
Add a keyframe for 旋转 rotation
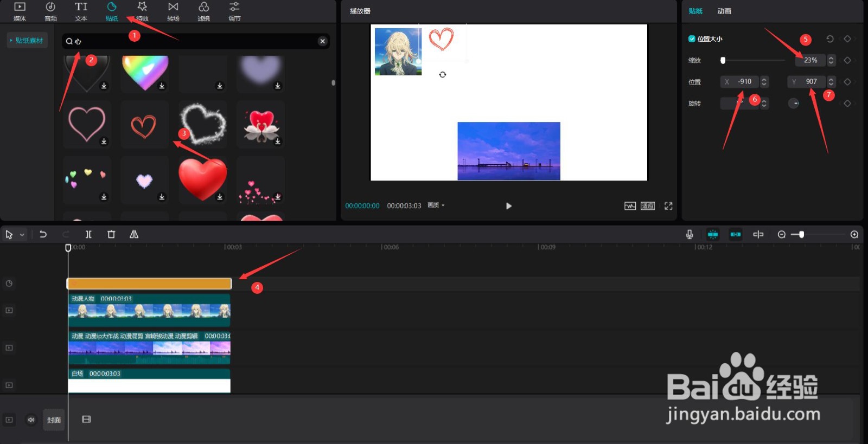click(847, 104)
